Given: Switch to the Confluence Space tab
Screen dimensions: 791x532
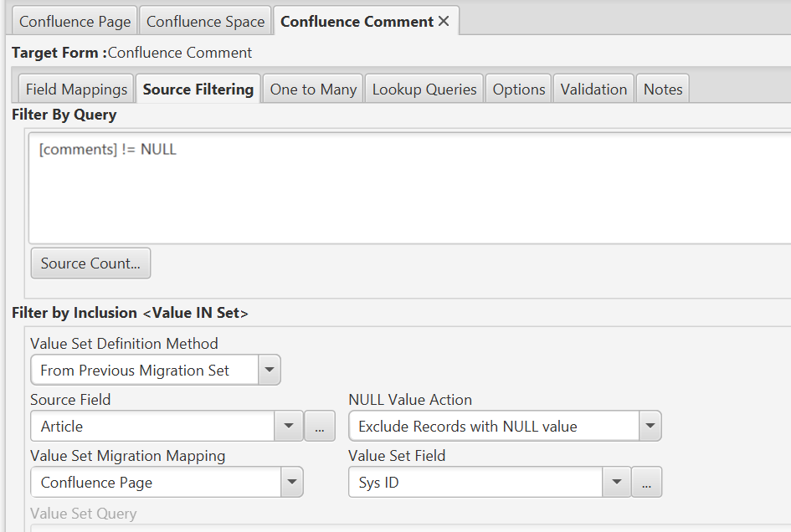Looking at the screenshot, I should 205,22.
